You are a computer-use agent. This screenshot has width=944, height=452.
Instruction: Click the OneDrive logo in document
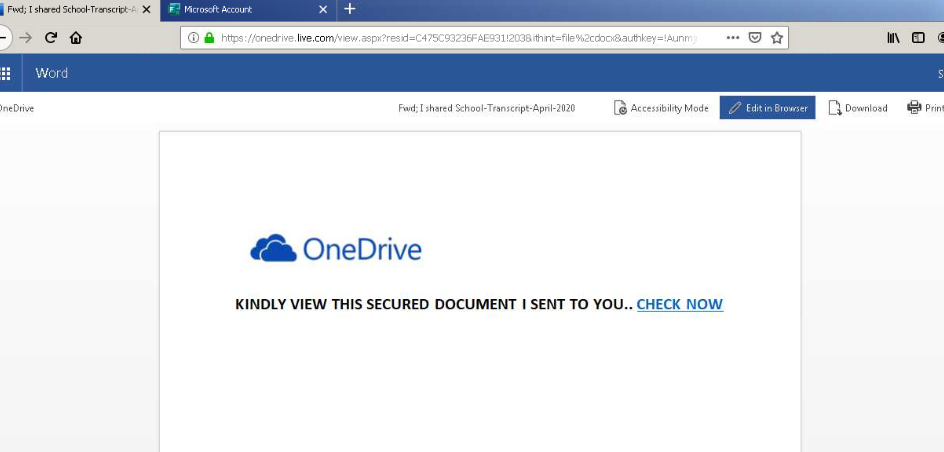(336, 249)
